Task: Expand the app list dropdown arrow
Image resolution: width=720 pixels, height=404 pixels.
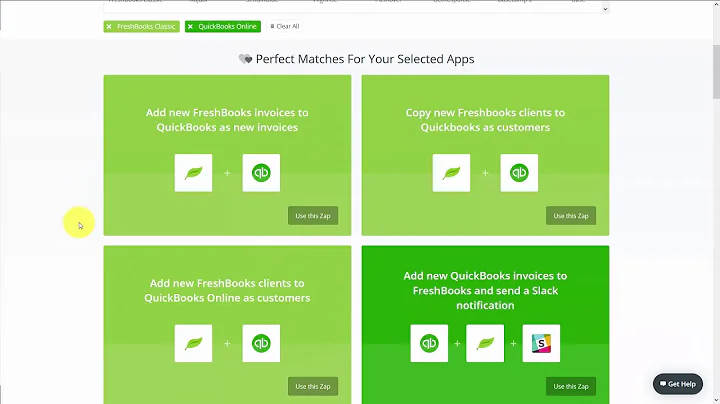Action: tap(605, 9)
